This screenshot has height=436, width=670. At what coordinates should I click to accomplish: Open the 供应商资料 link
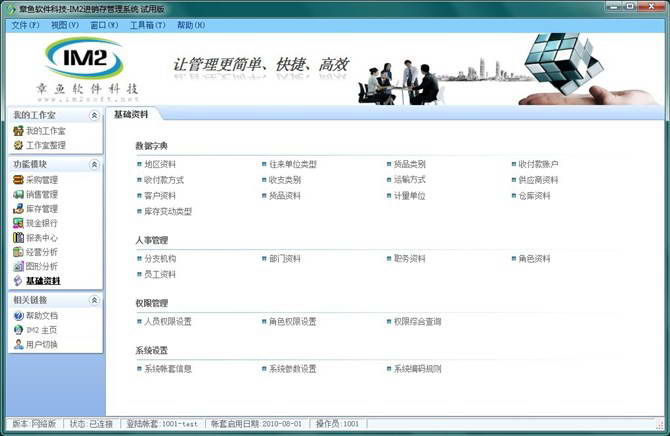pos(538,180)
